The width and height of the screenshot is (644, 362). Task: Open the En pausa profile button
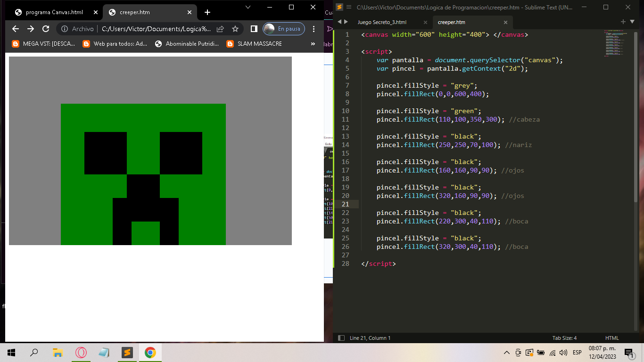tap(284, 29)
